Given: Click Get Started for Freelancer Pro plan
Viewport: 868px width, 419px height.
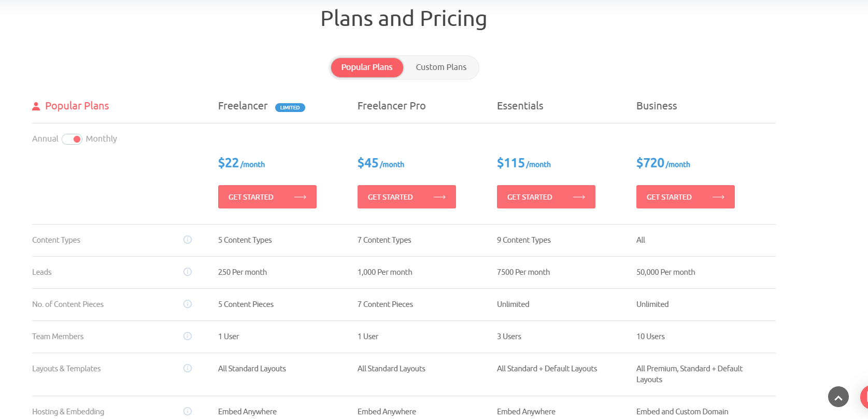Looking at the screenshot, I should [x=406, y=197].
